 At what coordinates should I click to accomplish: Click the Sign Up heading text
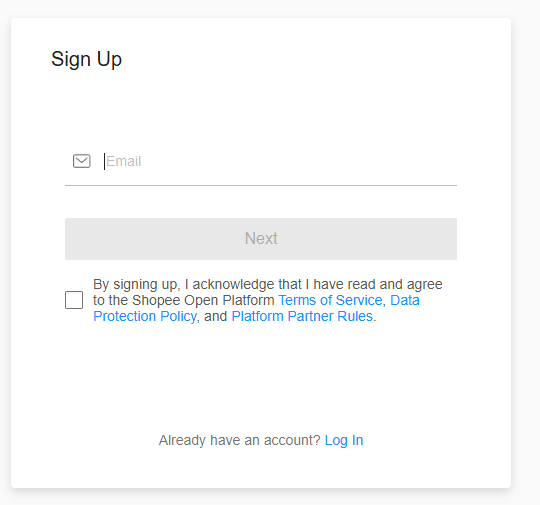(86, 59)
